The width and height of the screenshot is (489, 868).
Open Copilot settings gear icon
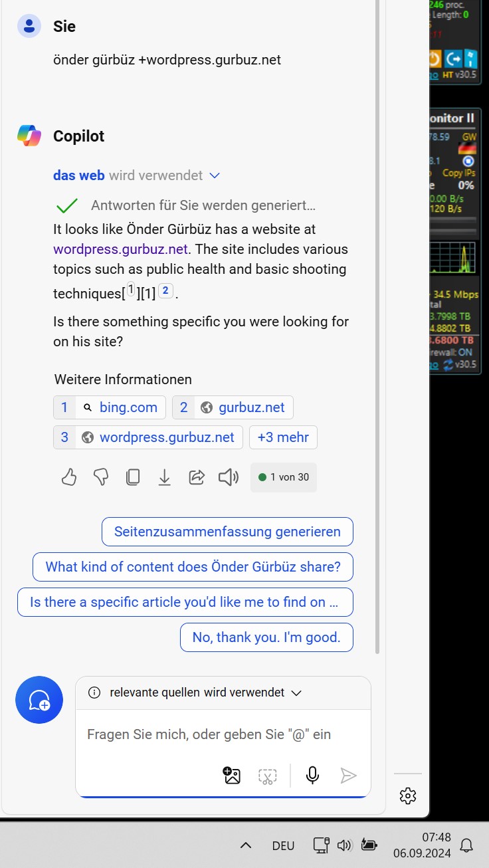coord(408,796)
